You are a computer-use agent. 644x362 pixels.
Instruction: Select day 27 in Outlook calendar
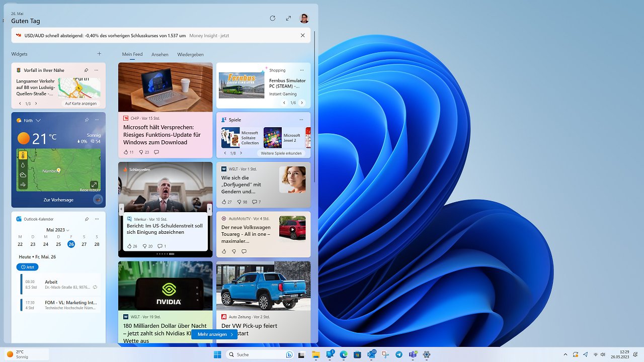[x=84, y=244]
